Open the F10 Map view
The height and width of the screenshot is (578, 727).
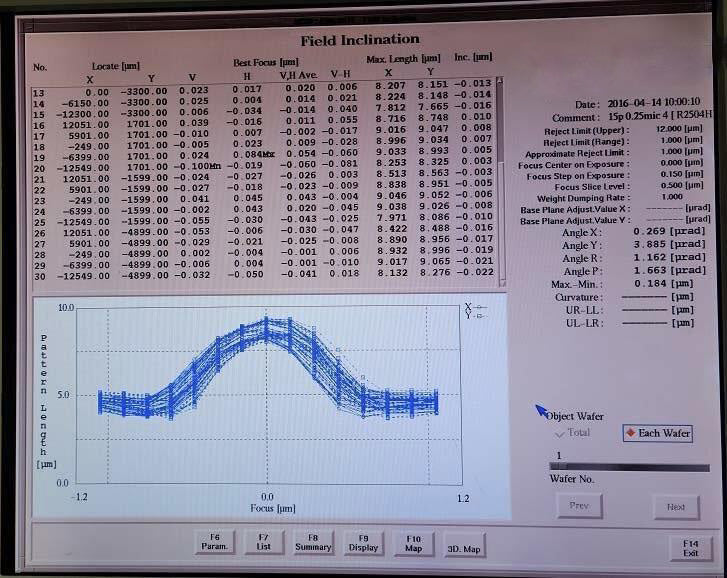414,542
